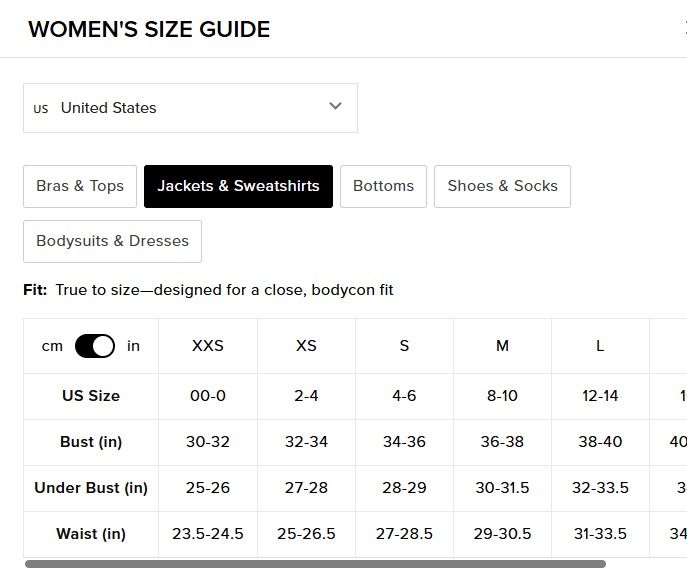Click the S size column header
Image resolution: width=687 pixels, height=586 pixels.
[x=404, y=346]
